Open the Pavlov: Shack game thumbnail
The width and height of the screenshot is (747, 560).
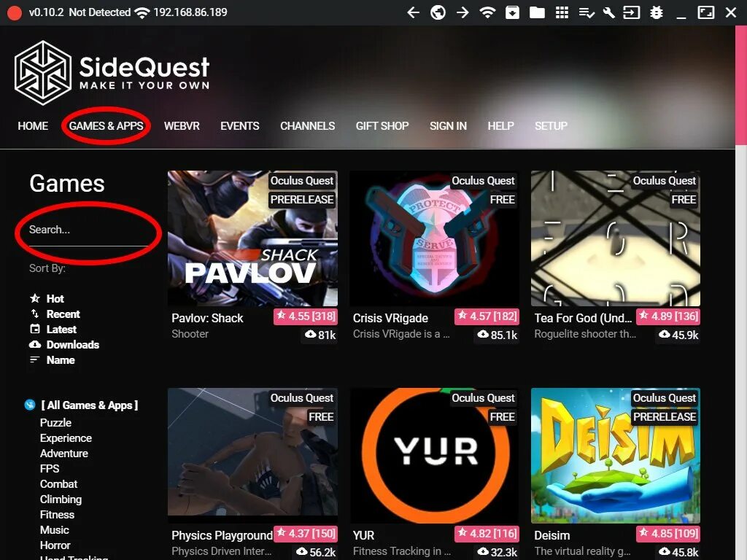[x=252, y=238]
